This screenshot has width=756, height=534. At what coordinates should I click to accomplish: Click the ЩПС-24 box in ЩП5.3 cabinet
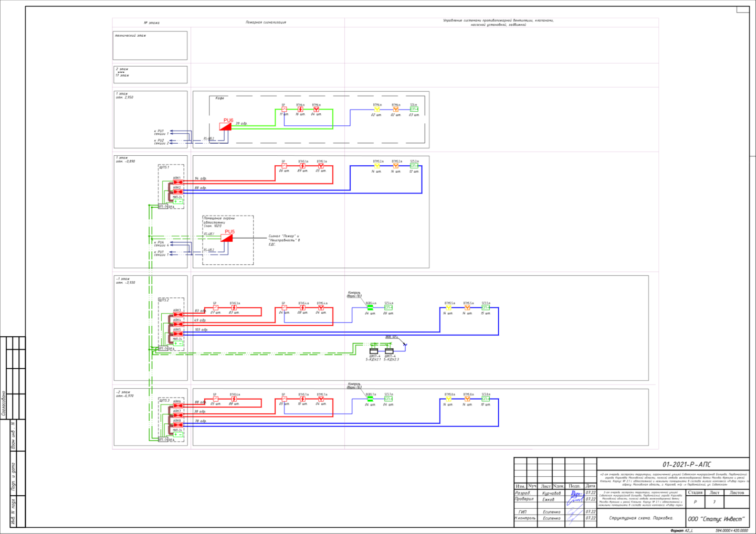pyautogui.click(x=163, y=440)
